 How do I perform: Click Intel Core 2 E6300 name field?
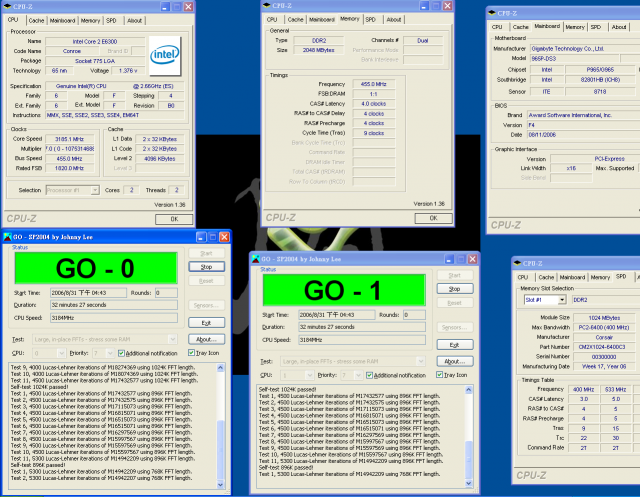[95, 42]
